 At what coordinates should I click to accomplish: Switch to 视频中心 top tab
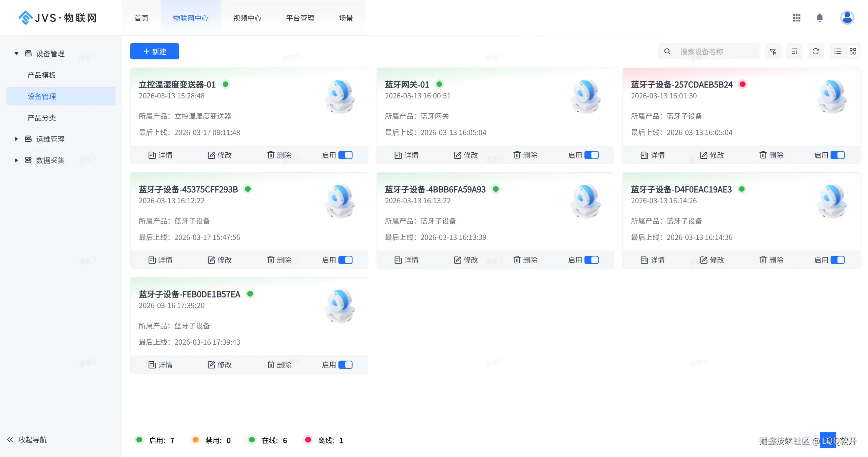247,18
